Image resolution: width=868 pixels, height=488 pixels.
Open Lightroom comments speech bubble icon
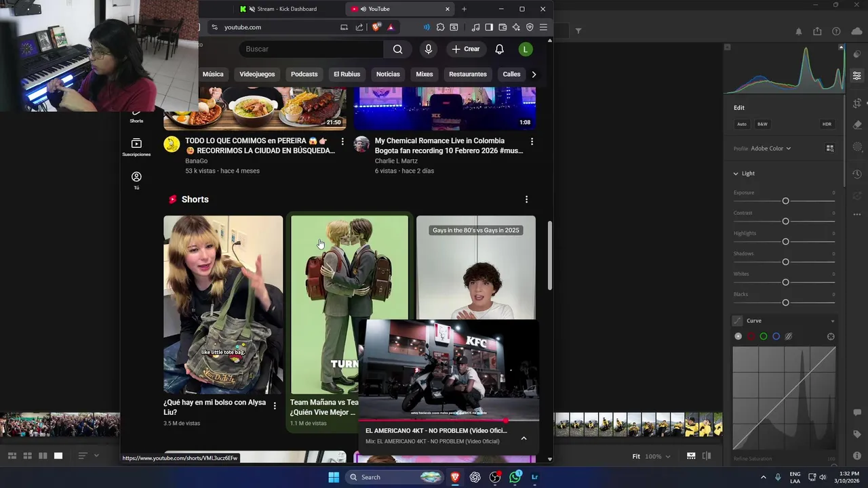pos(857,412)
